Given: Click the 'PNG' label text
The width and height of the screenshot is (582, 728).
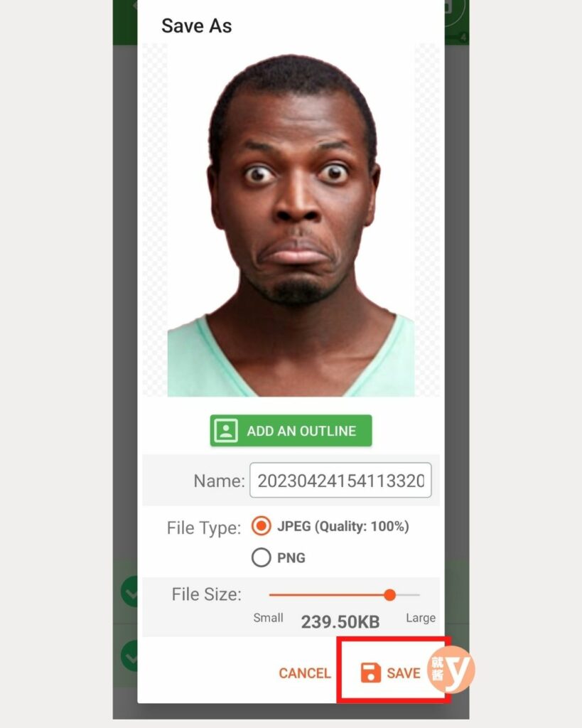Looking at the screenshot, I should (x=291, y=557).
